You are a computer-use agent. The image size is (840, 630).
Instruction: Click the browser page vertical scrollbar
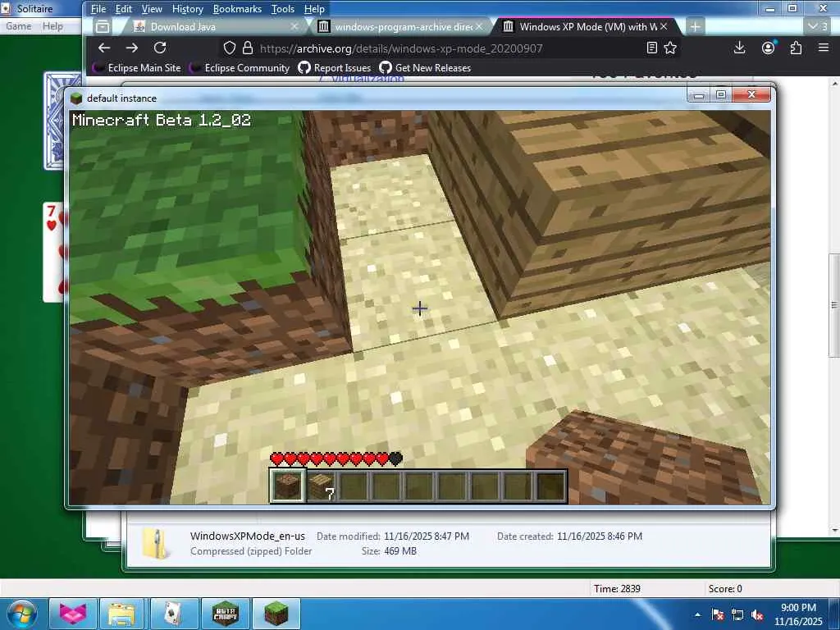pos(834,305)
